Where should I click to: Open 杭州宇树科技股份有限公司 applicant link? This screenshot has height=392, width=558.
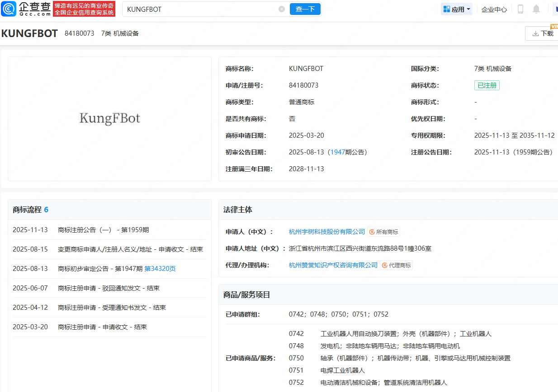pyautogui.click(x=326, y=232)
